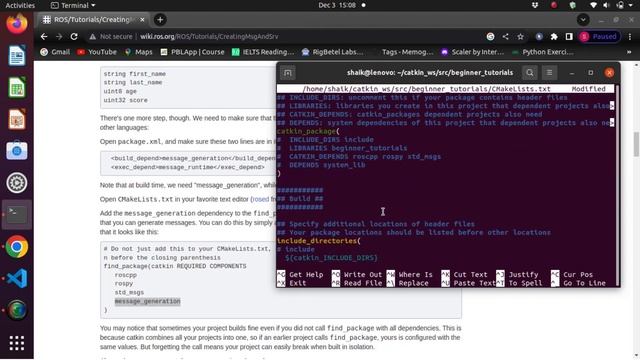The image size is (640, 360).
Task: Launch LibreOffice Calc from the dock
Action: pos(17,87)
